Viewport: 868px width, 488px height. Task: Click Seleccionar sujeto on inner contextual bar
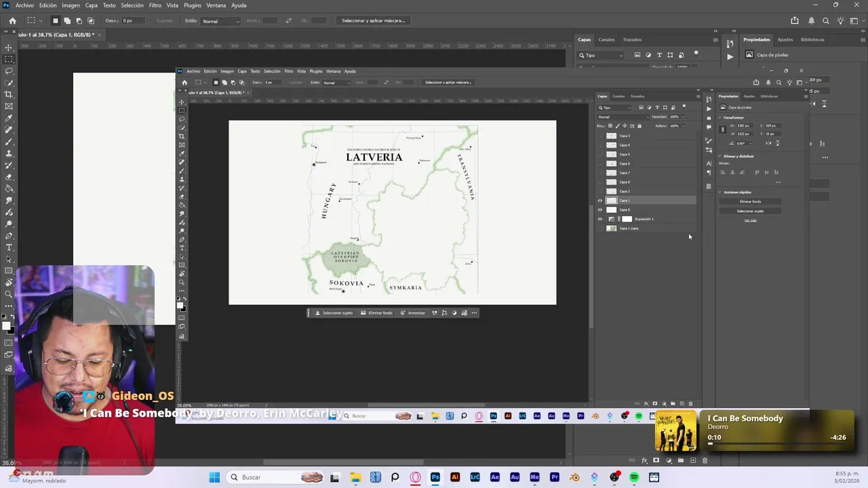click(x=334, y=313)
